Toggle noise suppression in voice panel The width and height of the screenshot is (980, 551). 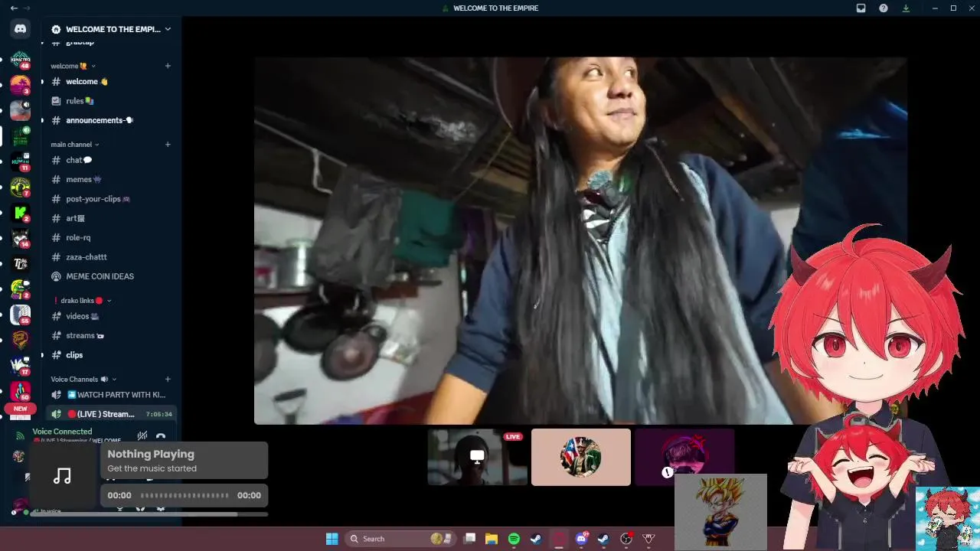pos(142,435)
